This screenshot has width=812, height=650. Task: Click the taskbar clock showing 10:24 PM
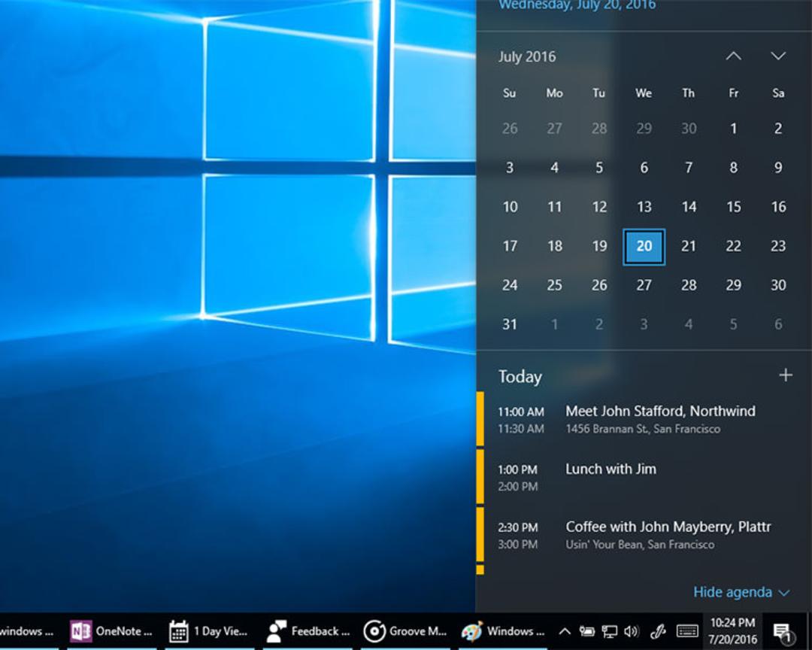tap(732, 631)
